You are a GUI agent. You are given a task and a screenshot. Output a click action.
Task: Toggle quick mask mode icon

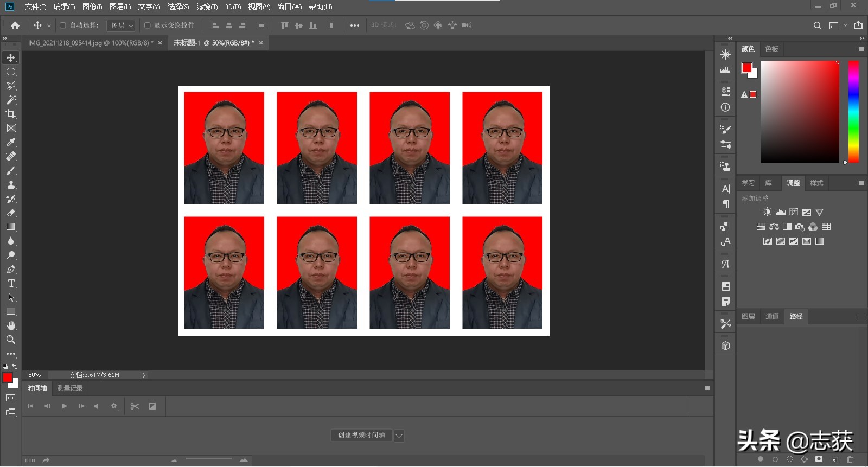point(11,398)
